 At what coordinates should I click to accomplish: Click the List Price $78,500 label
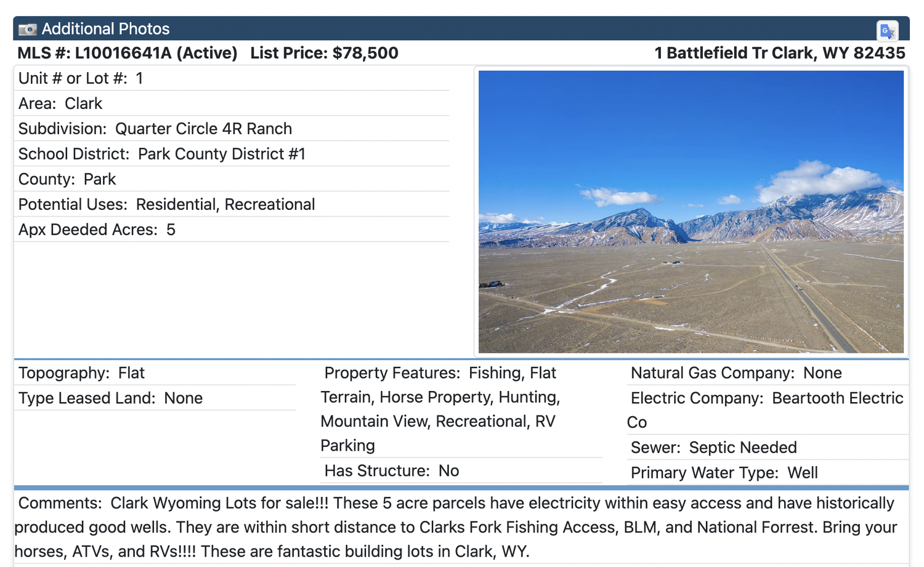point(324,53)
